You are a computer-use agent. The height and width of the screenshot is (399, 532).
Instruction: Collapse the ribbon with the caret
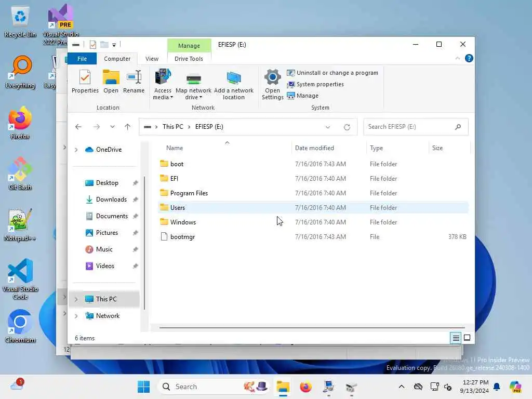457,58
